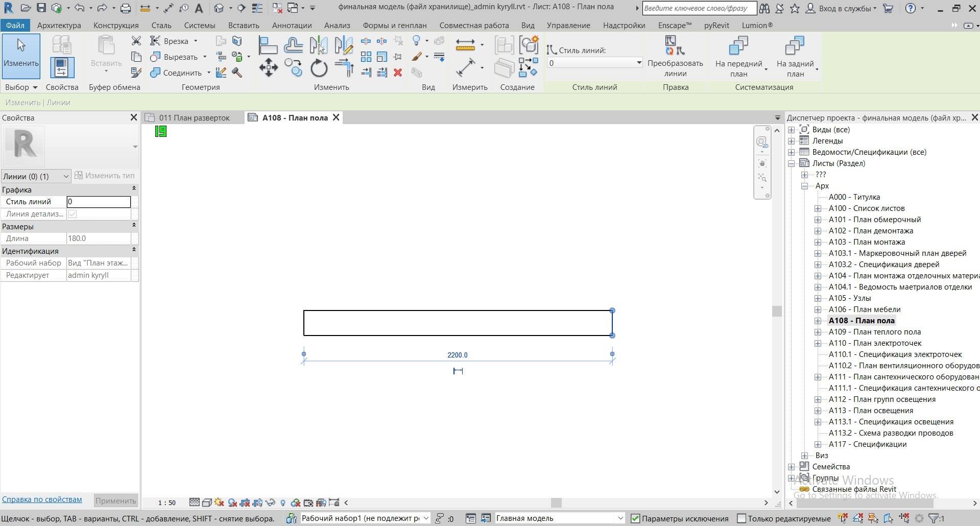The width and height of the screenshot is (980, 526).
Task: Click the Temporary Hide/Isolate glasses icon
Action: tap(270, 503)
